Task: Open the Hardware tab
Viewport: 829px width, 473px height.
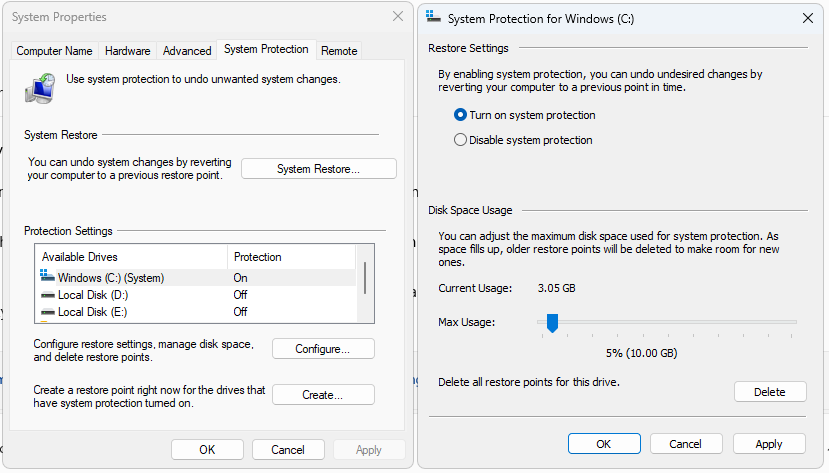Action: point(127,51)
